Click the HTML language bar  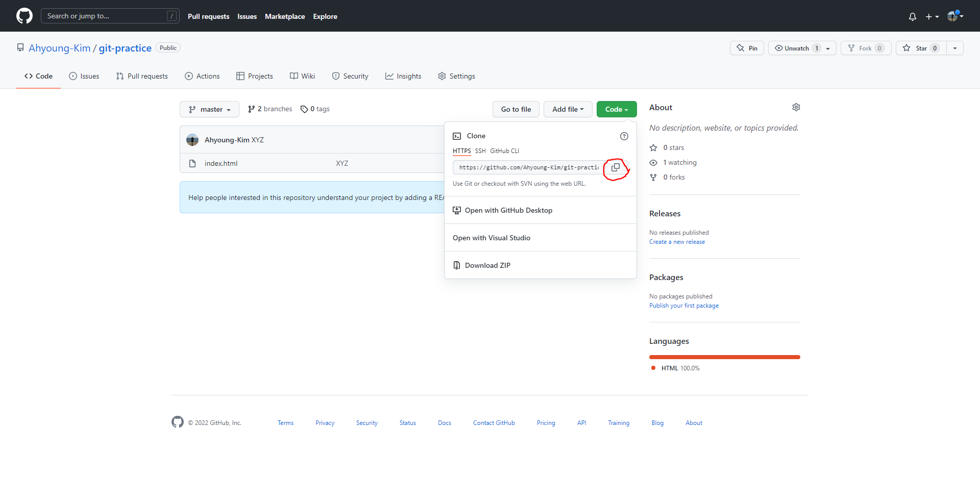coord(725,357)
